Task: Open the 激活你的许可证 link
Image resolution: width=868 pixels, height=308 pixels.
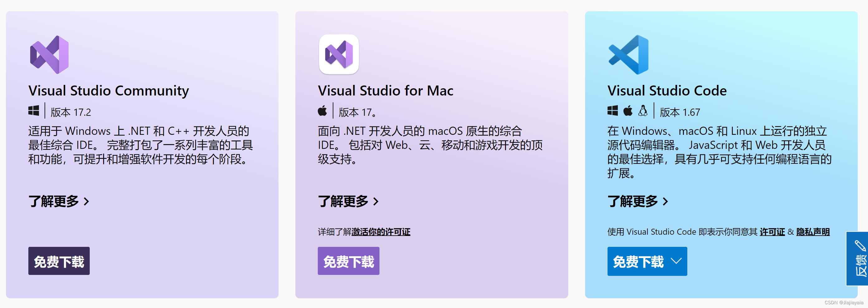Action: pyautogui.click(x=381, y=232)
